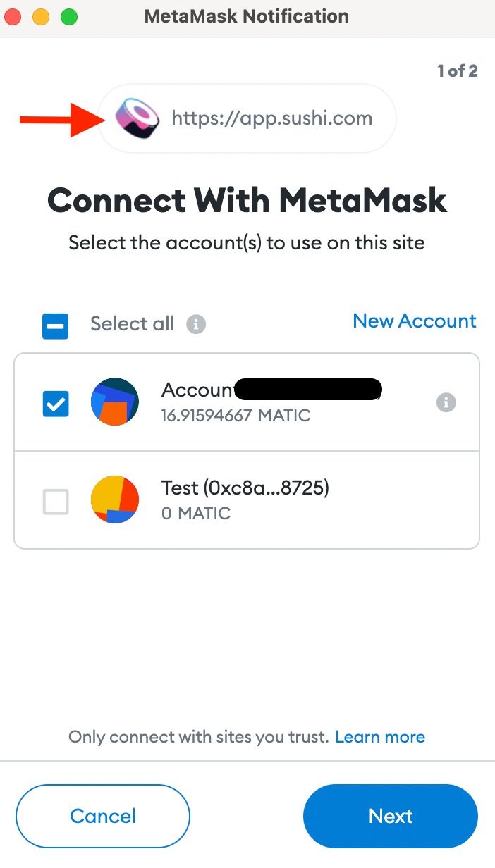The height and width of the screenshot is (868, 495).
Task: Toggle the Select all checkbox
Action: click(55, 325)
